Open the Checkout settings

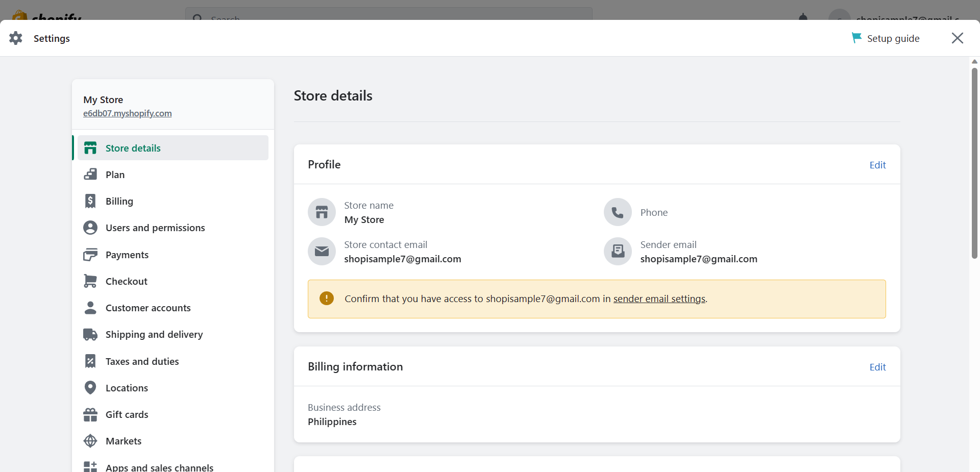pos(173,281)
